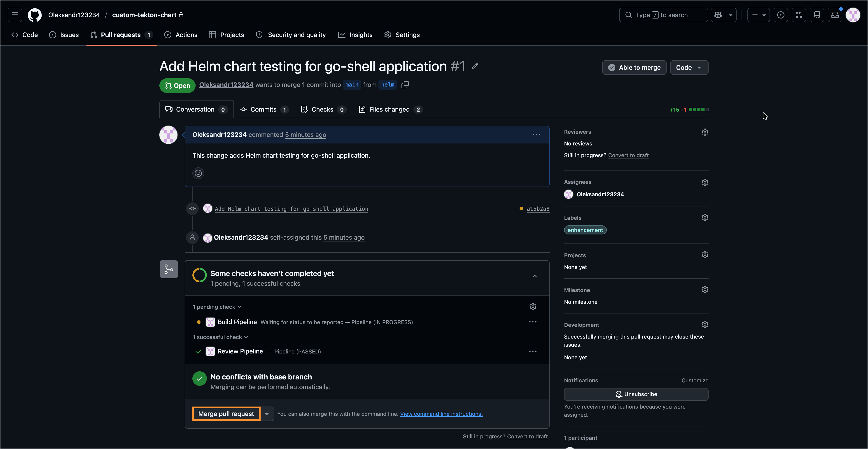This screenshot has width=868, height=449.
Task: Open View command line instructions link
Action: pyautogui.click(x=441, y=414)
